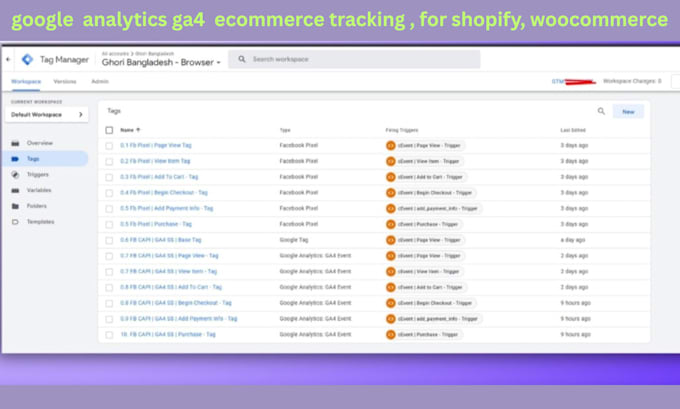The image size is (680, 409).
Task: Open the 10. FB CAPI | GA4 SS | Purchase - Tag link
Action: pyautogui.click(x=168, y=334)
